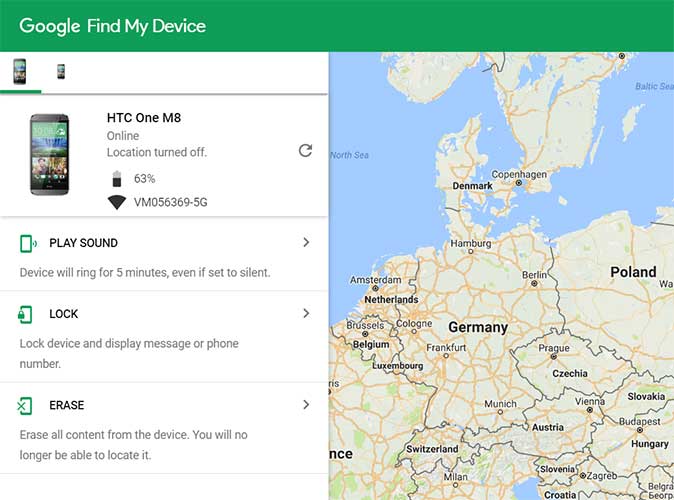Expand the Erase option chevron
The image size is (674, 500).
click(x=306, y=405)
